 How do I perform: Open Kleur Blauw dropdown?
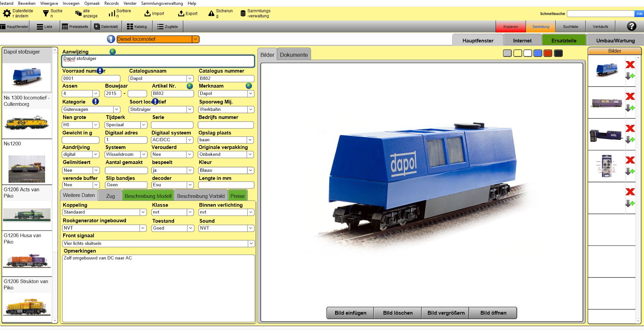[251, 170]
